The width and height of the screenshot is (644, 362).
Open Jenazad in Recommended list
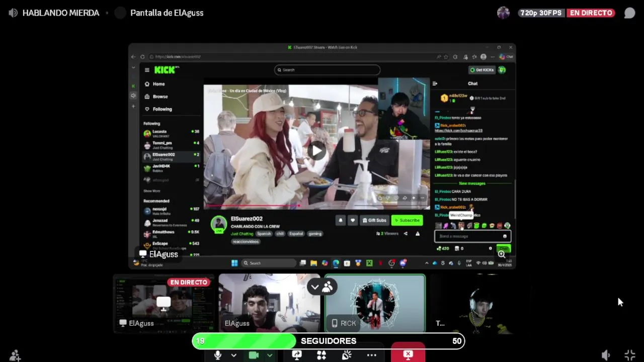[x=171, y=222]
